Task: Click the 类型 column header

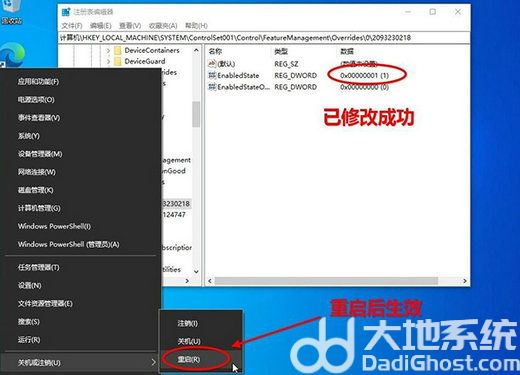Action: pos(281,51)
